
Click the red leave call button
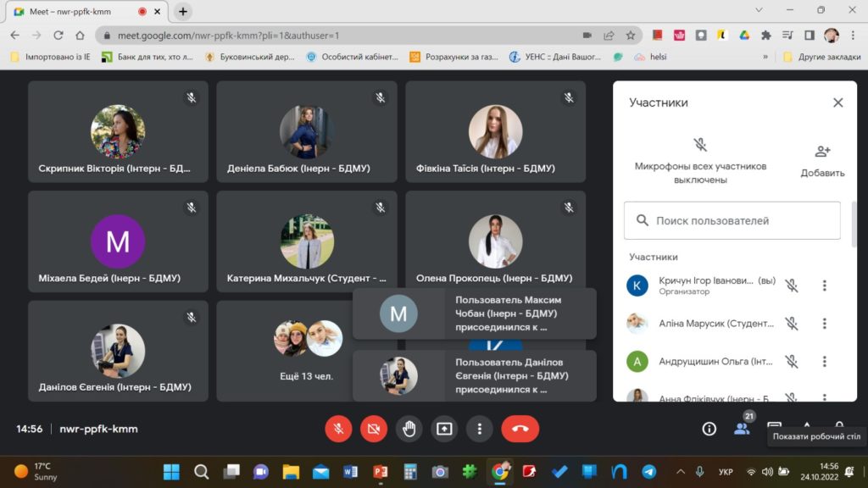520,429
